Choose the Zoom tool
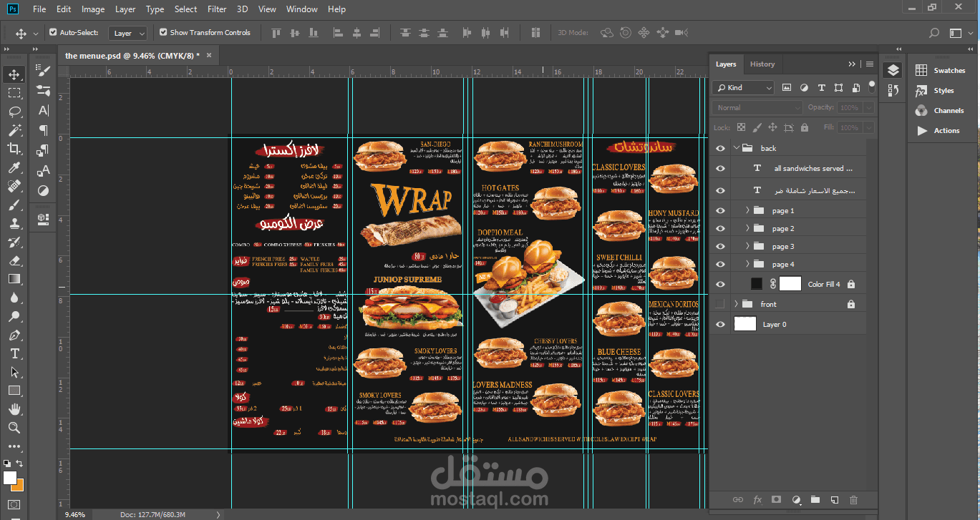 click(14, 428)
